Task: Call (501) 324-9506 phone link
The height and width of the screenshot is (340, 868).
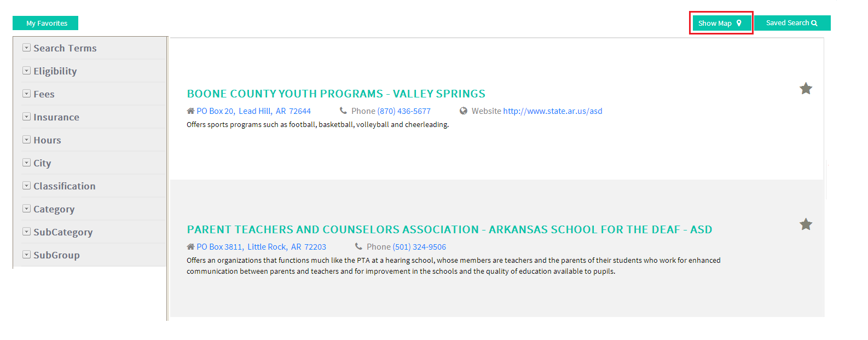Action: point(419,247)
